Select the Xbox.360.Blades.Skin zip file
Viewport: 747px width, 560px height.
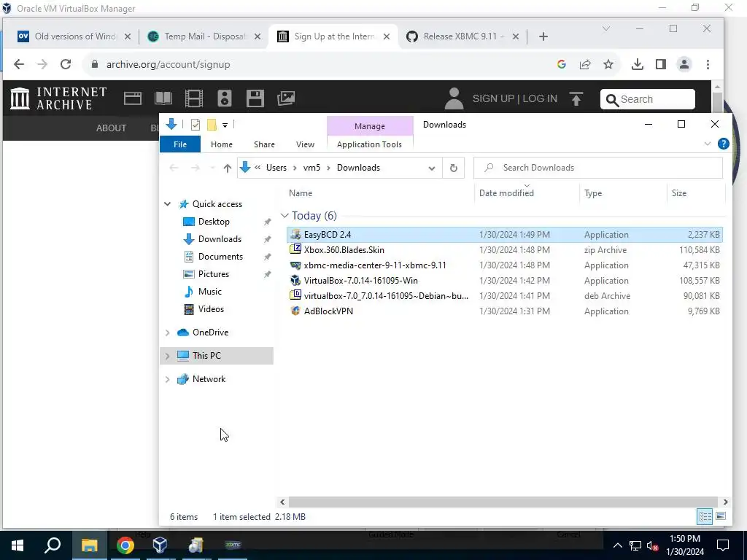[x=505, y=250]
